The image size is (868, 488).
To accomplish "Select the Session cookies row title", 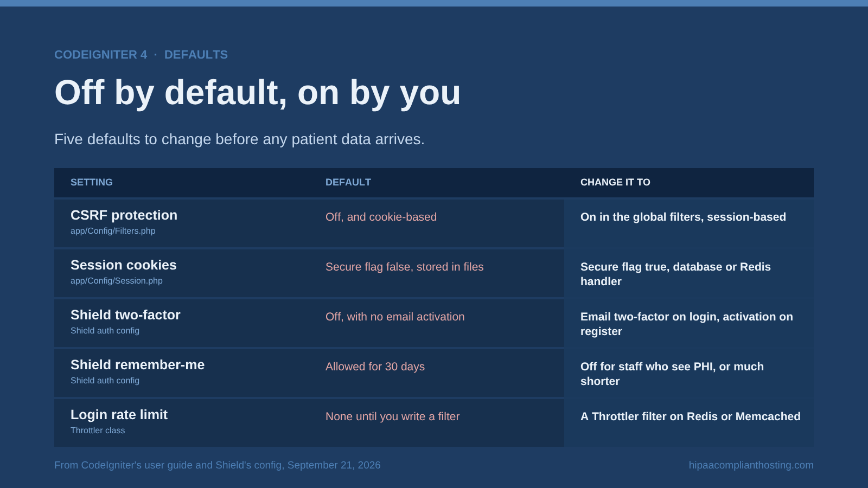I will coord(124,265).
